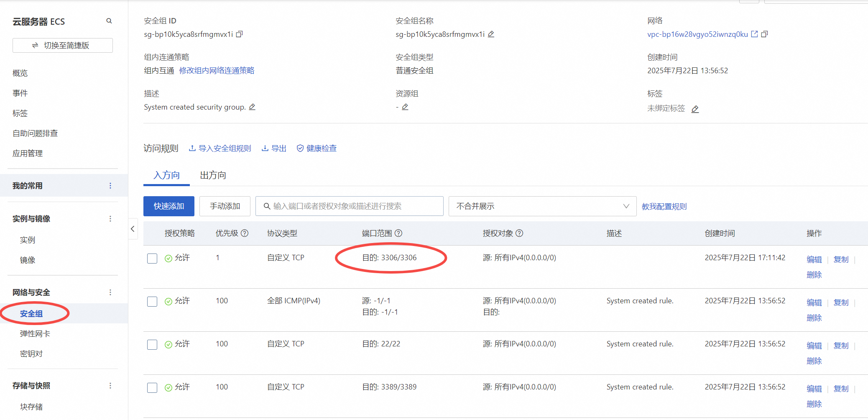868x420 pixels.
Task: Open 概览 in sidebar
Action: point(20,73)
